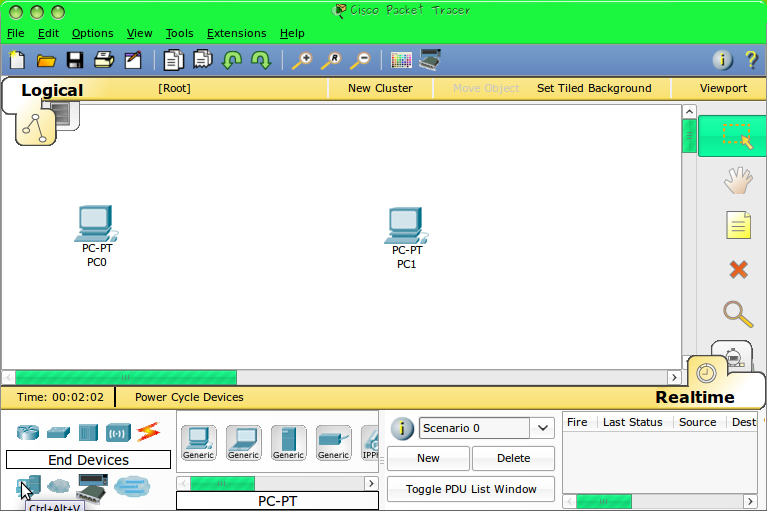The width and height of the screenshot is (767, 511).
Task: Open a file with the folder icon
Action: point(46,60)
